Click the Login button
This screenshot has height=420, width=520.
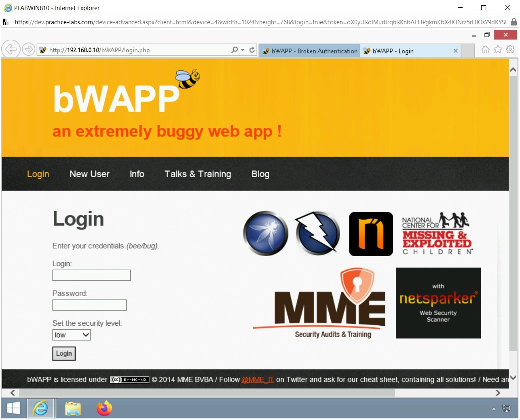(x=63, y=353)
